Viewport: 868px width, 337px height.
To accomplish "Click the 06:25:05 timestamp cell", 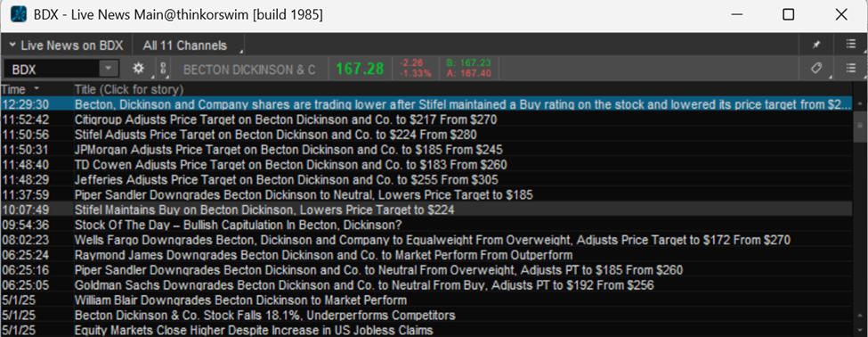I will point(25,285).
